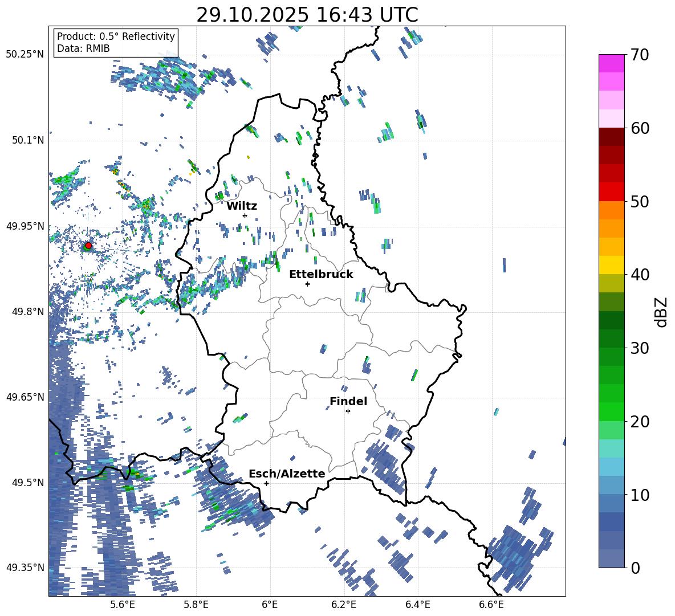Viewport: 675px width, 616px height.
Task: Click the 6.6°E longitude tick label
Action: [x=491, y=604]
